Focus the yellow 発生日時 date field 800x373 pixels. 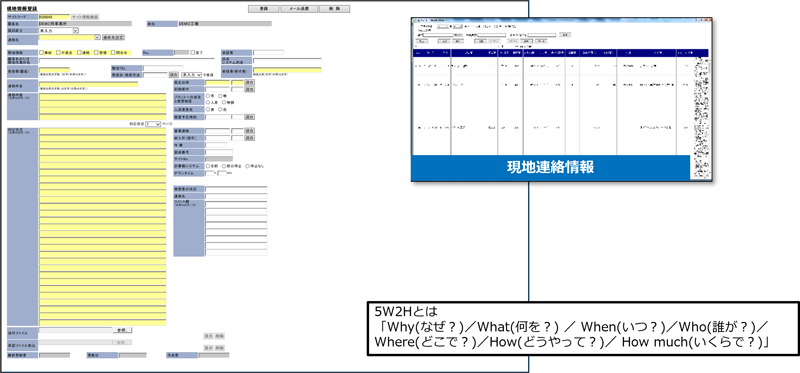coord(217,82)
